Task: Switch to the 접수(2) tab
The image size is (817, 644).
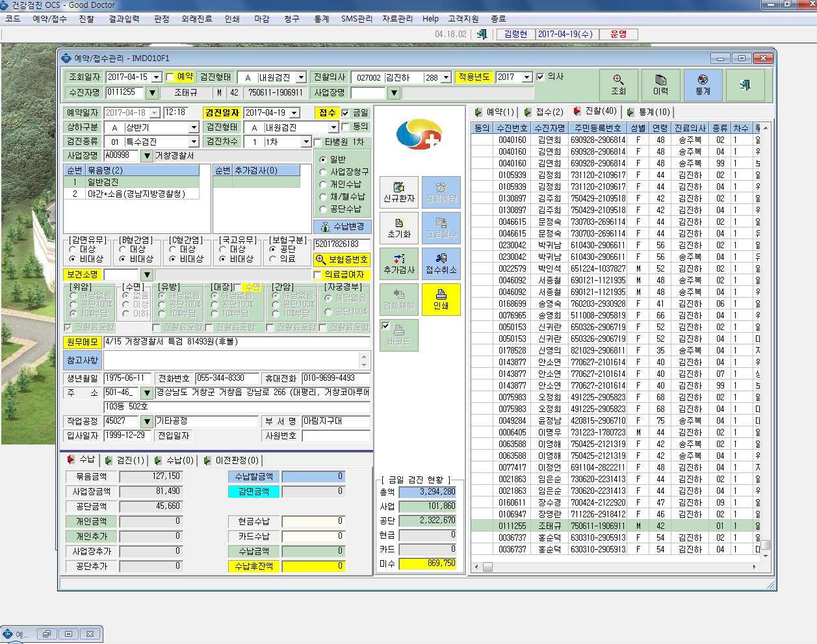Action: [x=544, y=112]
